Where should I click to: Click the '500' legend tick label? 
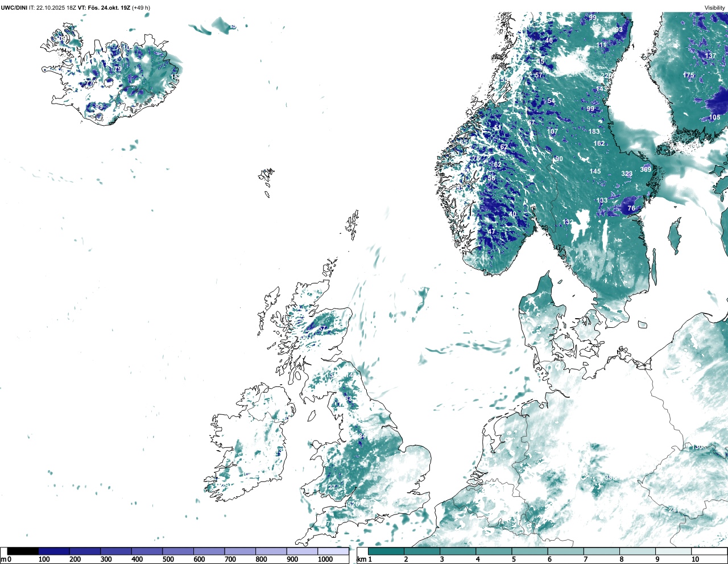tap(168, 559)
